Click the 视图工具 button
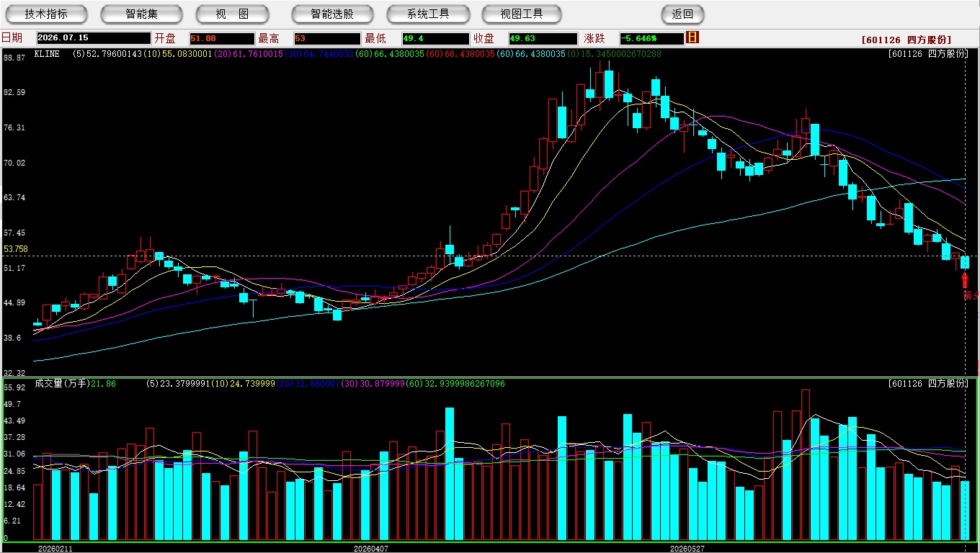Viewport: 980px width, 553px height. point(522,14)
